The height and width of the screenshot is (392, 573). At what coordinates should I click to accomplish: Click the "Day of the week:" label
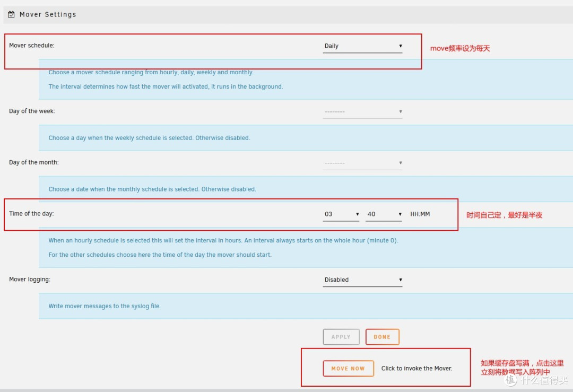(32, 111)
